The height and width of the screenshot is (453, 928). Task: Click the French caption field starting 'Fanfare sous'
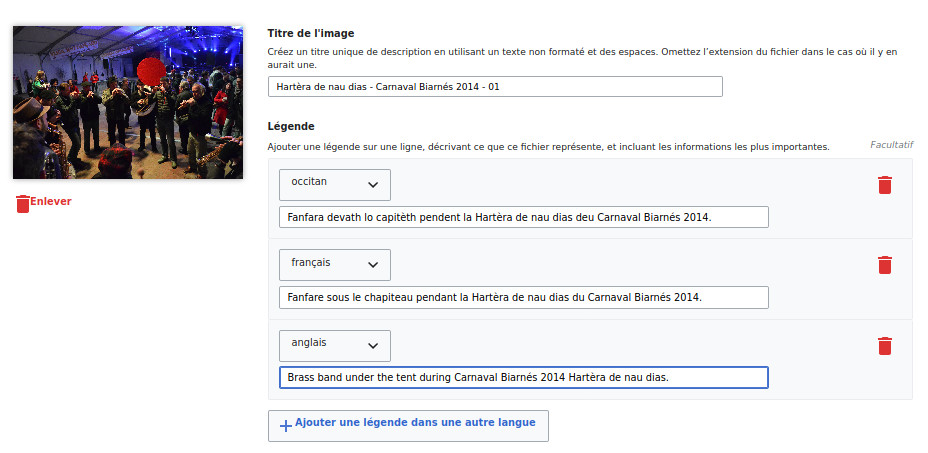(524, 297)
